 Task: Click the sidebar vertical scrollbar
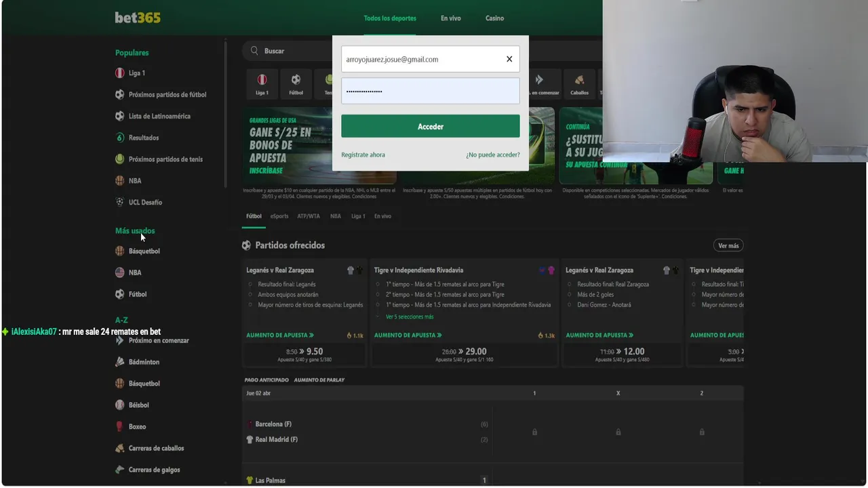tap(225, 115)
